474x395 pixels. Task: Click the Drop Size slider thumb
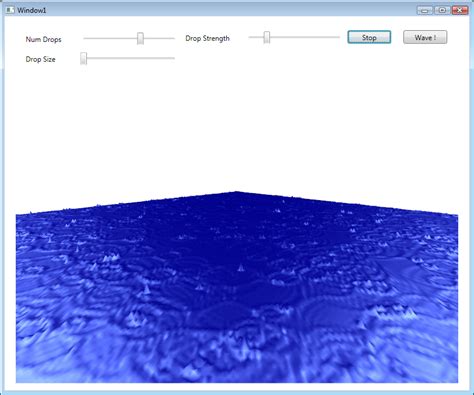click(84, 58)
